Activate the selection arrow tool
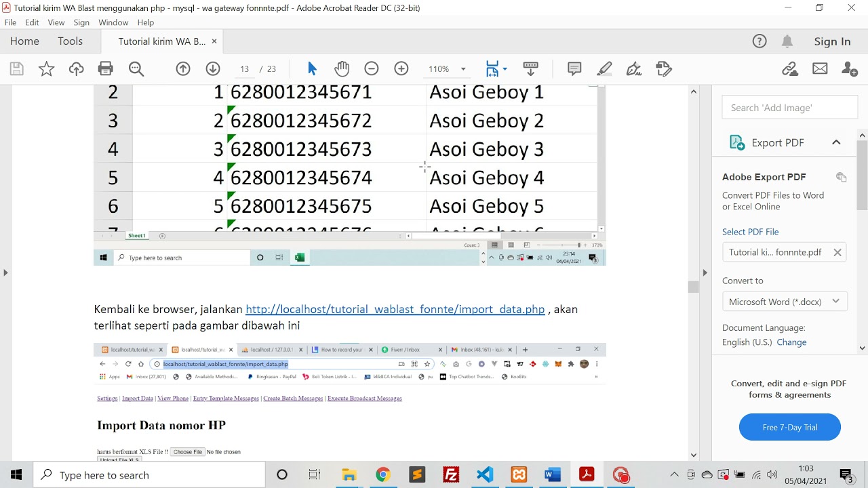868x488 pixels. point(312,68)
